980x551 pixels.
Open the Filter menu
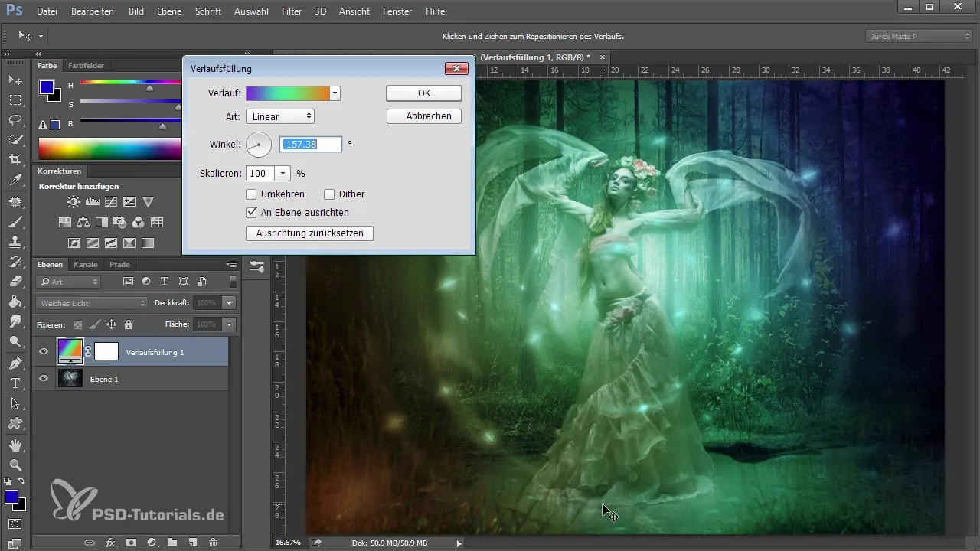coord(291,11)
